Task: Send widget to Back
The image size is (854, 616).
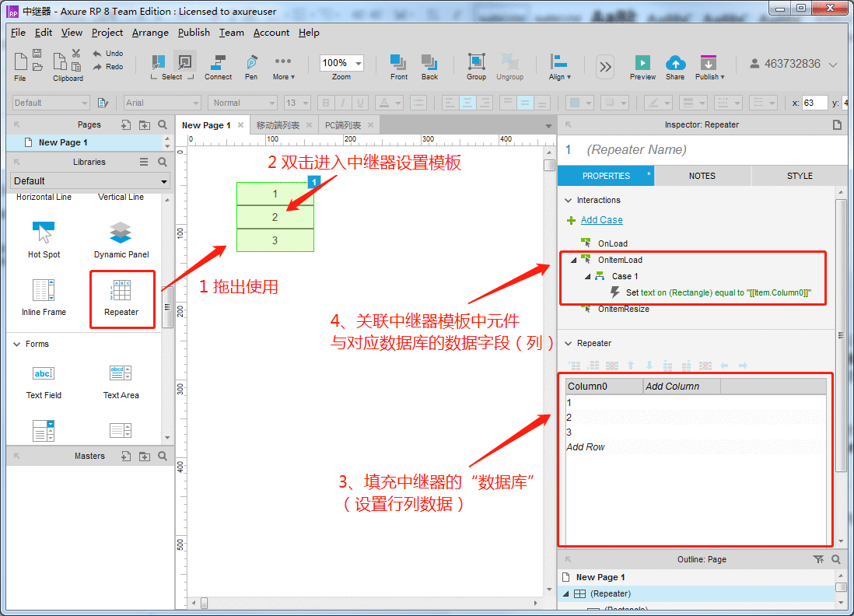Action: coord(429,67)
